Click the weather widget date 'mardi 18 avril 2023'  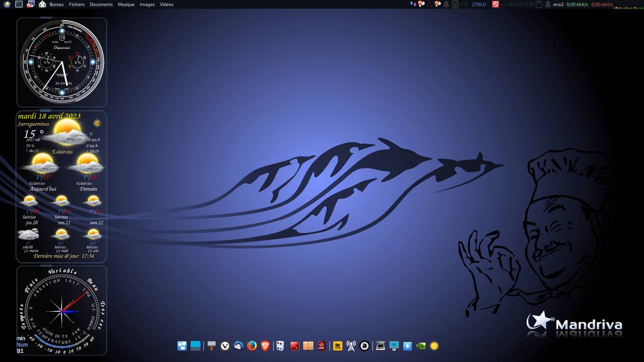pos(49,116)
